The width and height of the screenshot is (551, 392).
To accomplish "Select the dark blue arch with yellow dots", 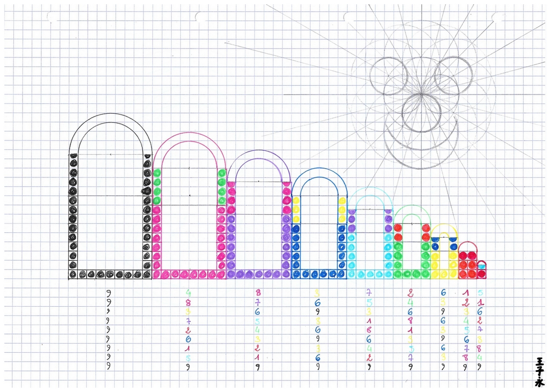I will (x=319, y=223).
